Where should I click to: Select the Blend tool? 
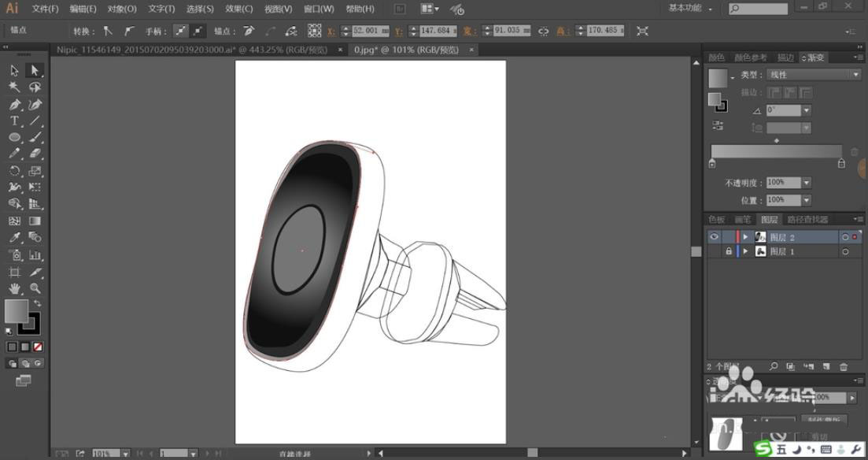35,238
